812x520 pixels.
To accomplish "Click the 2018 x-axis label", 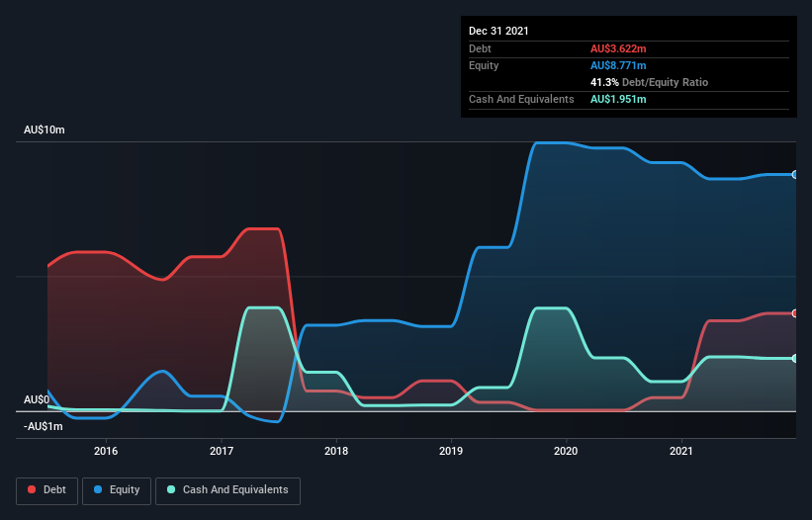I will pos(336,451).
